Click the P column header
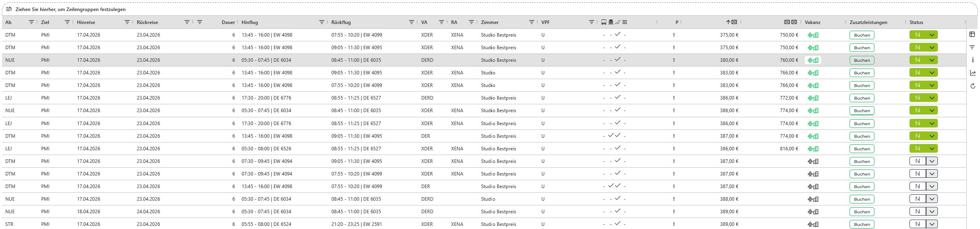980x229 pixels. (677, 22)
